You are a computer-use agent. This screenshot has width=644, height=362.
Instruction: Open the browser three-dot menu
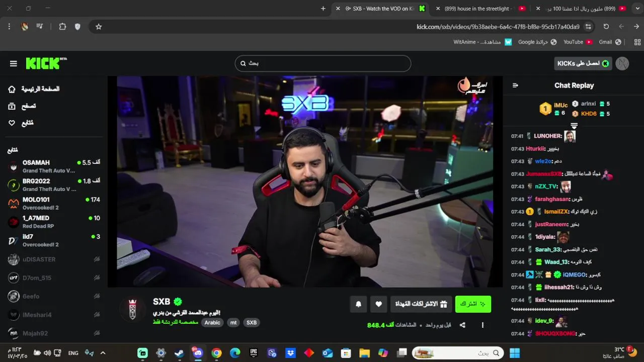coord(9,27)
